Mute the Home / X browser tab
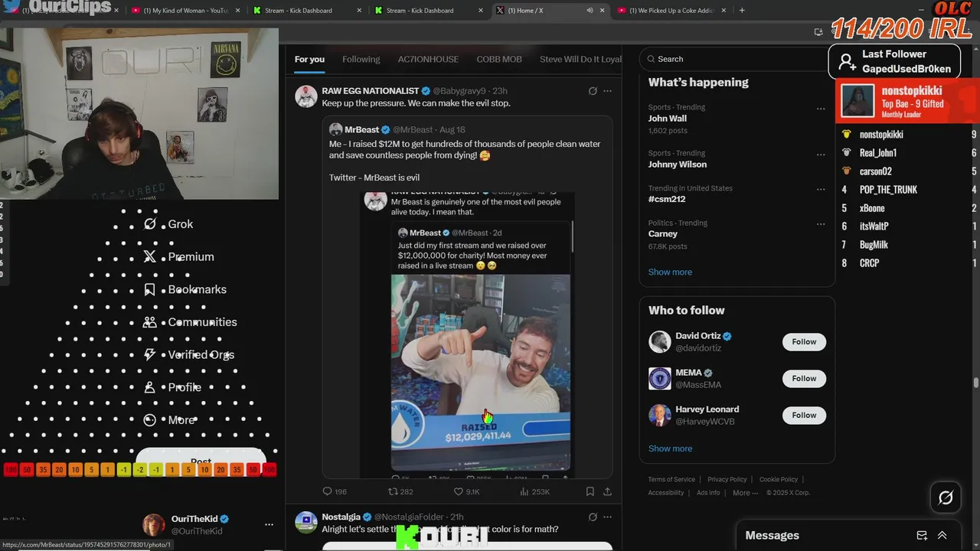Viewport: 980px width, 551px height. [590, 11]
